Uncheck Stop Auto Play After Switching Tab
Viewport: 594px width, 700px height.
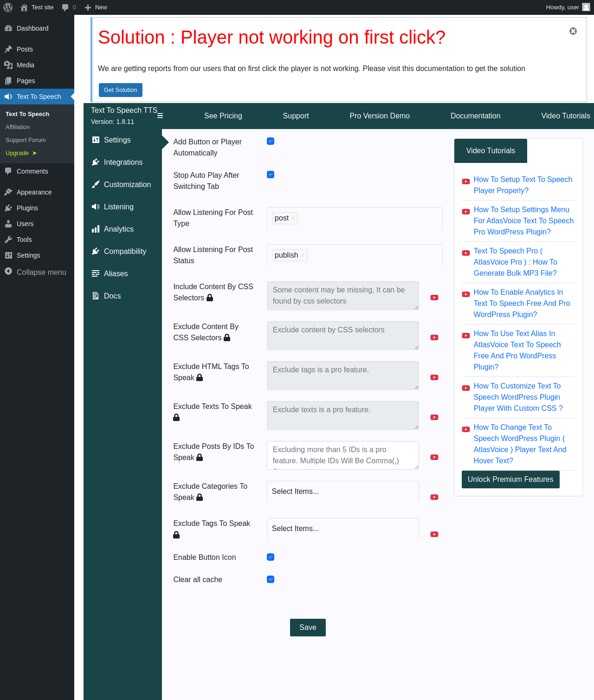(x=271, y=175)
